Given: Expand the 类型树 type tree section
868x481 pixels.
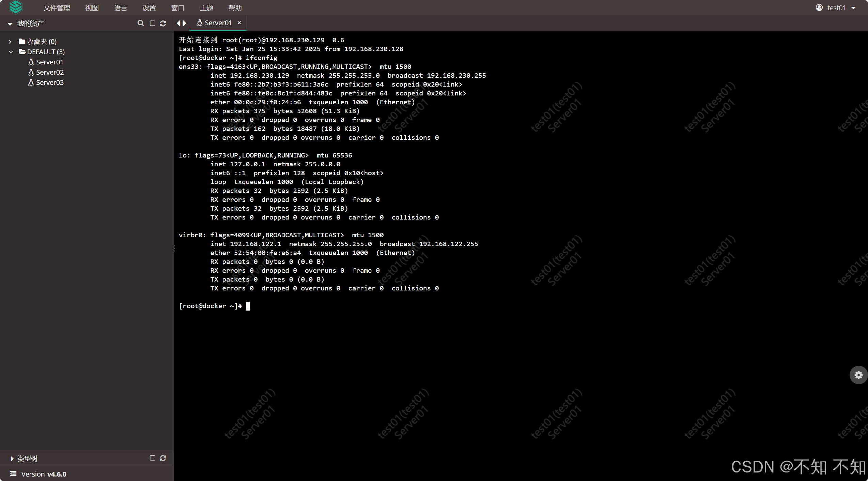Looking at the screenshot, I should 12,459.
